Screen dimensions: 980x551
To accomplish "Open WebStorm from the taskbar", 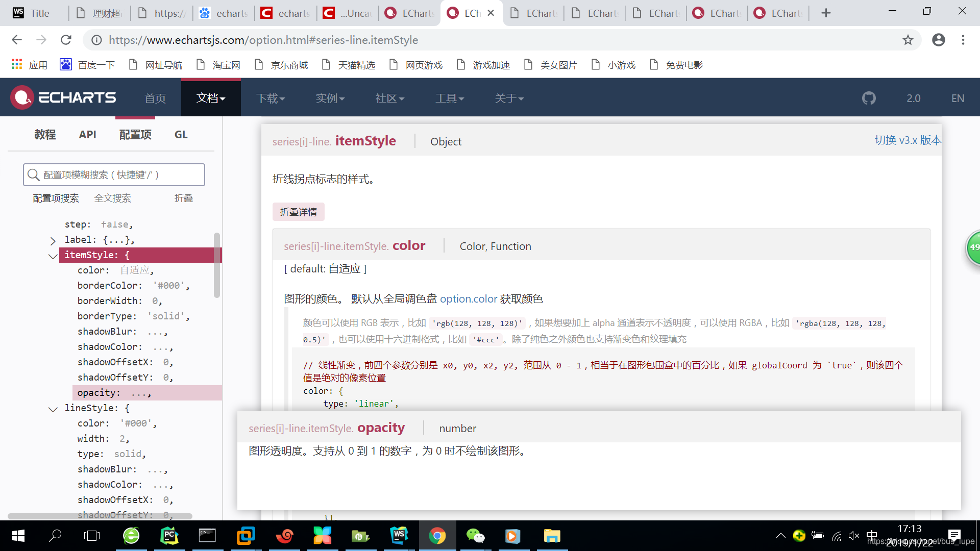I will coord(399,536).
